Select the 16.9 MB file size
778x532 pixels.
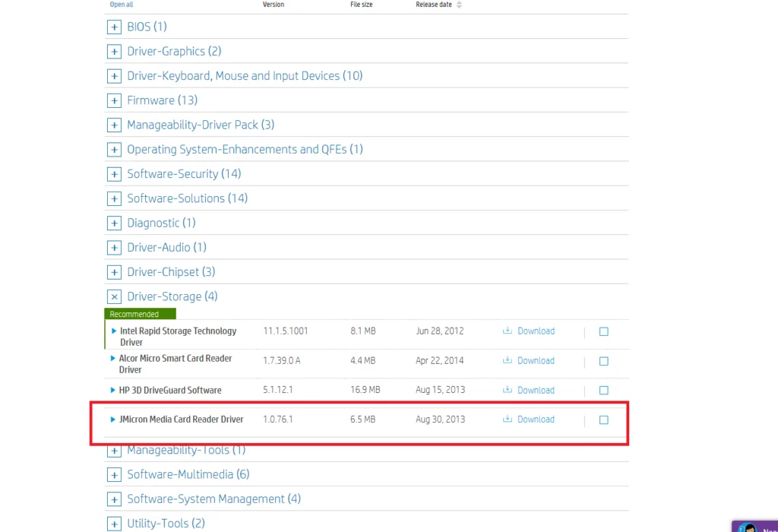coord(365,390)
